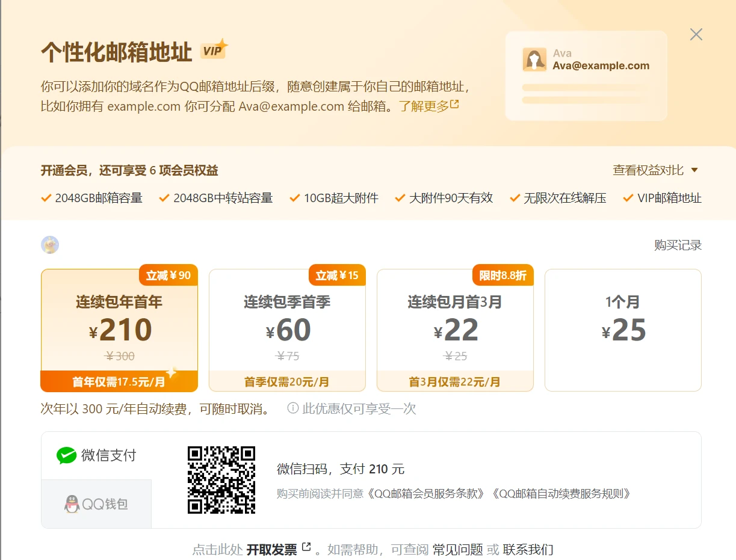736x560 pixels.
Task: Select the 连续包月首3月 ¥22 plan
Action: (455, 330)
